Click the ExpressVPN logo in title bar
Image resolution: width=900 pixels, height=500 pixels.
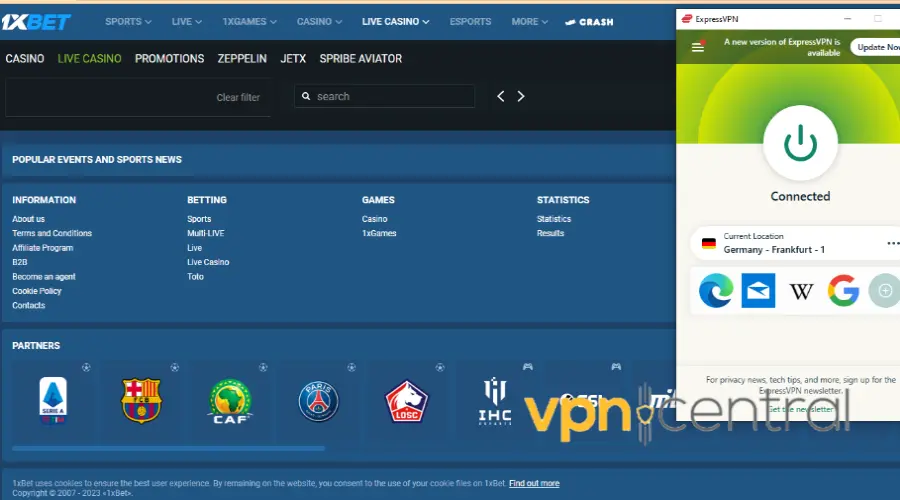point(686,19)
